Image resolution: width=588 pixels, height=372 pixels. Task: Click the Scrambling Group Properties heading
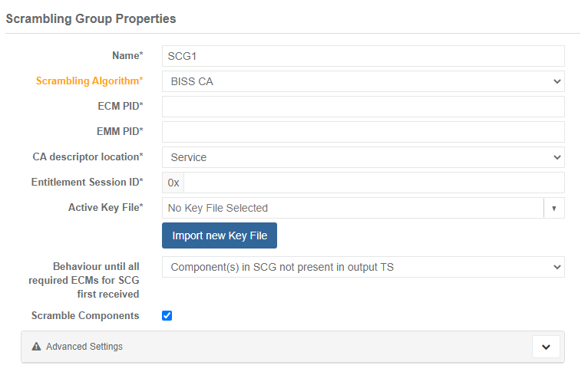coord(91,18)
